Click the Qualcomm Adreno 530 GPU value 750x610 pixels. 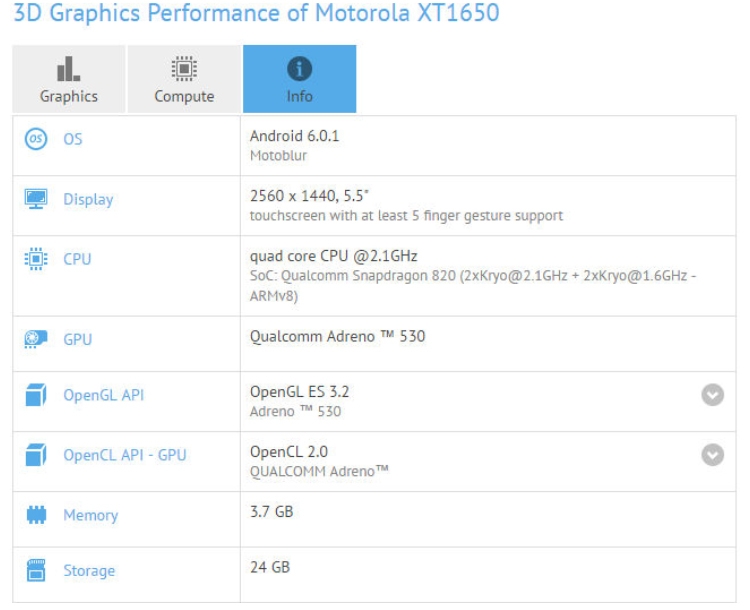coord(337,337)
